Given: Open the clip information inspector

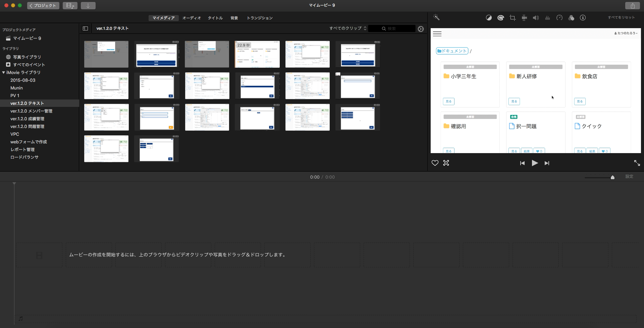Looking at the screenshot, I should 583,18.
